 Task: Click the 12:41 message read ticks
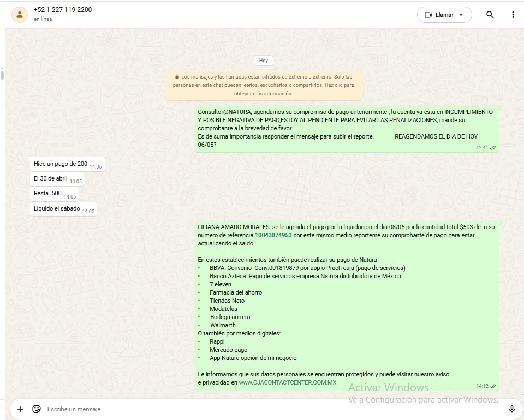[493, 148]
